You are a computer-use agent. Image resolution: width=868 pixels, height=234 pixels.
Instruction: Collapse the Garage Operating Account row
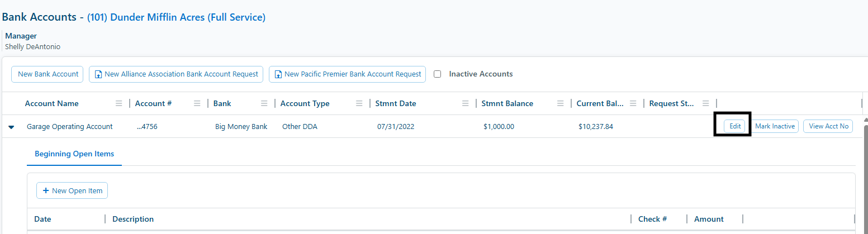[11, 127]
